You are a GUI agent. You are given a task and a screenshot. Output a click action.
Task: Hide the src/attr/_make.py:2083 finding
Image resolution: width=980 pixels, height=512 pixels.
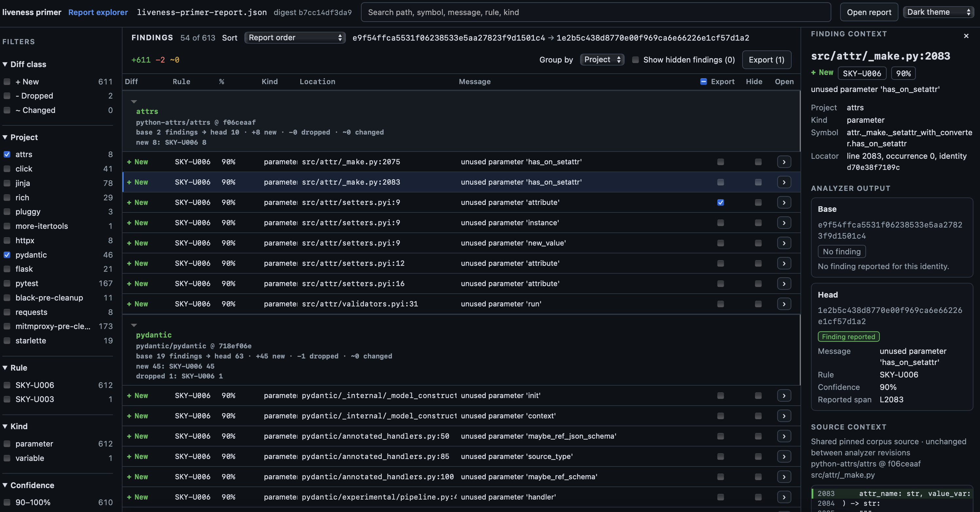[x=758, y=182]
